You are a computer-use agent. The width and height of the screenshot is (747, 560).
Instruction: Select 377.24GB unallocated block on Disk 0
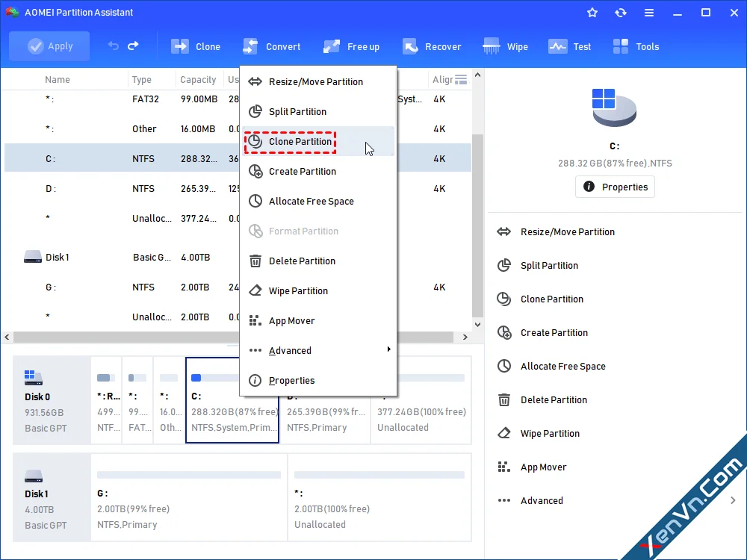[421, 400]
